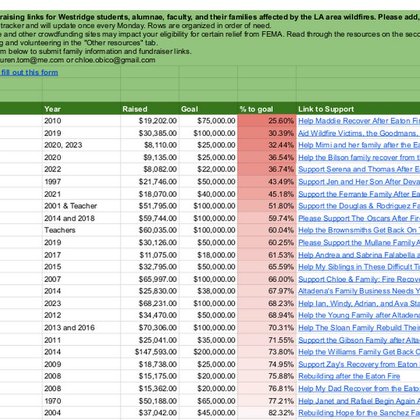Select the '% to goal' column header
The height and width of the screenshot is (420, 420).
coord(267,109)
